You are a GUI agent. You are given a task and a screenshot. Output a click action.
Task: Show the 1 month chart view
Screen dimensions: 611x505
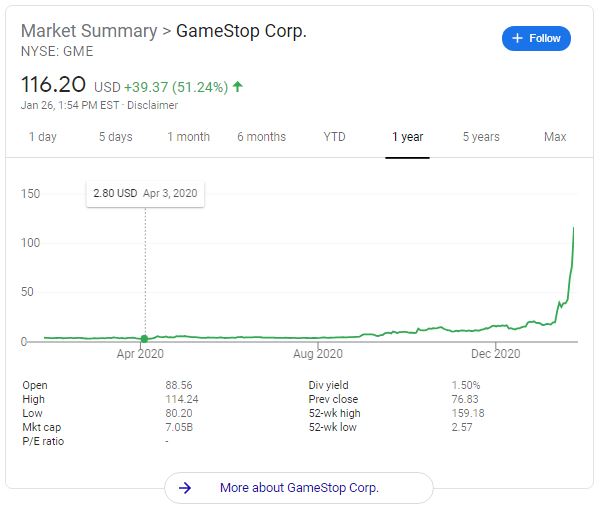pyautogui.click(x=188, y=137)
